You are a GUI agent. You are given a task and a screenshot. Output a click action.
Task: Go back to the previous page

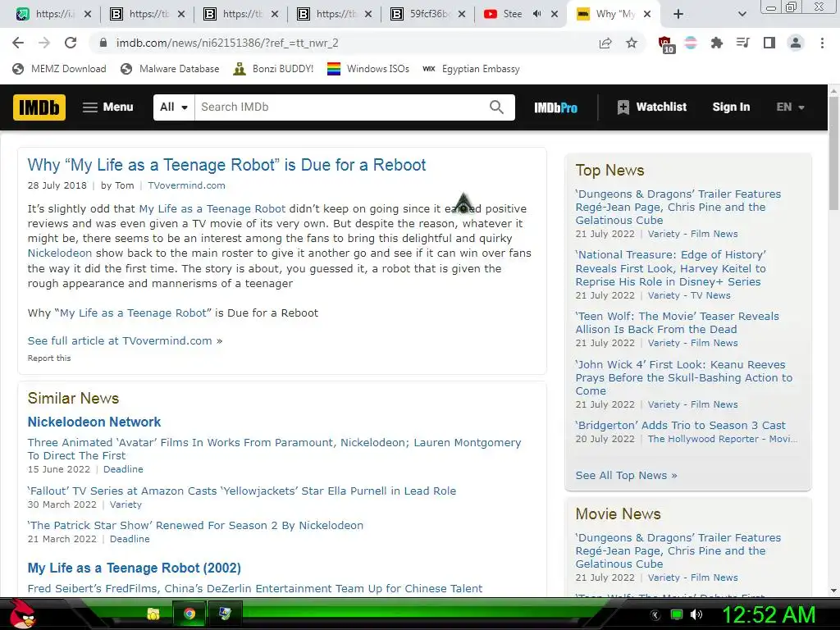click(18, 43)
